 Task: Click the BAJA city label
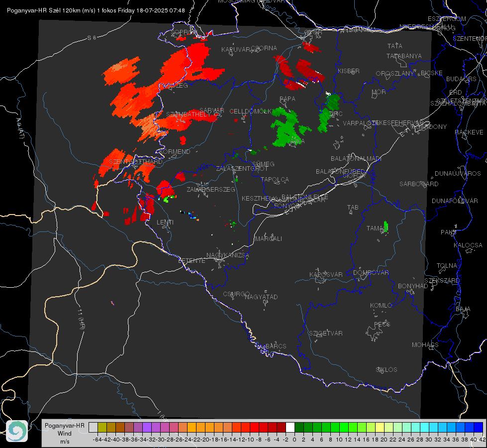click(x=463, y=309)
